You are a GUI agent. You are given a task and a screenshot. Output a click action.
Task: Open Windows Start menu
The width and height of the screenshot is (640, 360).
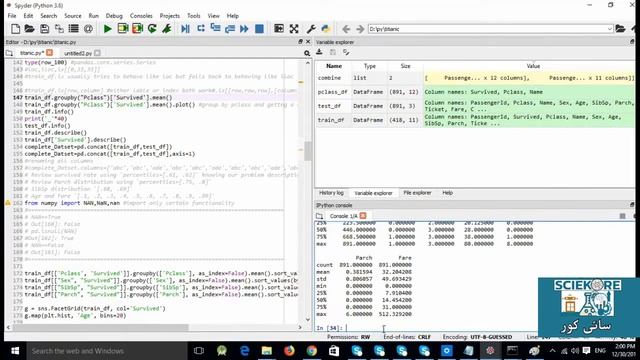[x=15, y=351]
